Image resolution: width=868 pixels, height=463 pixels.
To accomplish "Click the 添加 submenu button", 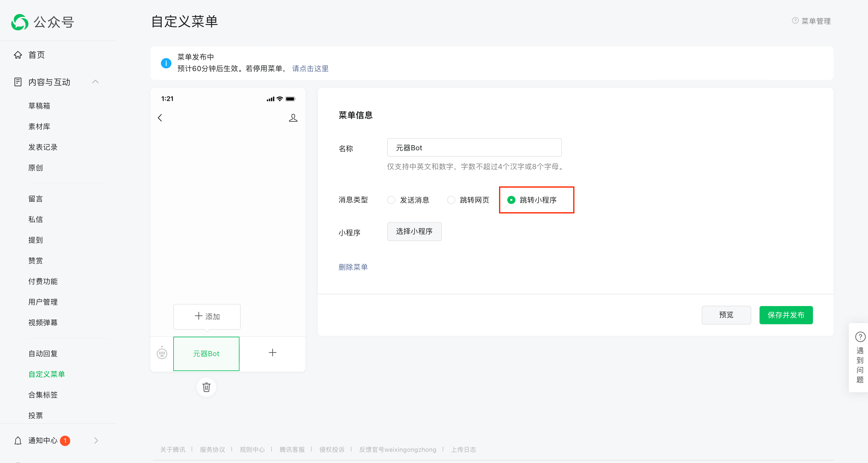I will [207, 317].
